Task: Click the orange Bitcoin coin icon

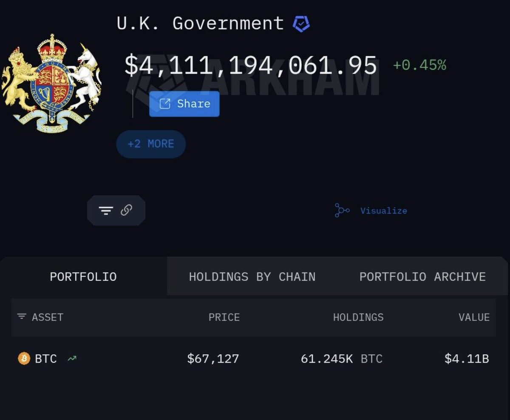Action: pos(24,359)
